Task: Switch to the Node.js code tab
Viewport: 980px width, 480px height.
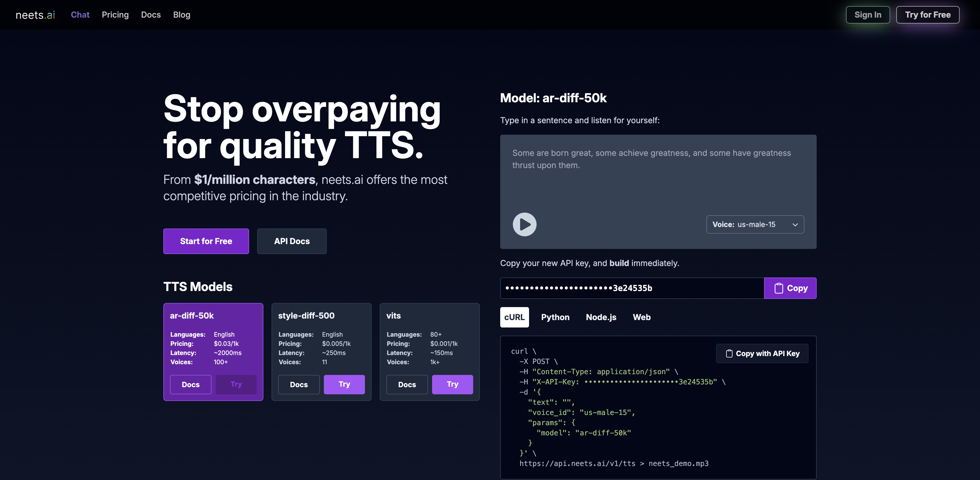Action: 601,317
